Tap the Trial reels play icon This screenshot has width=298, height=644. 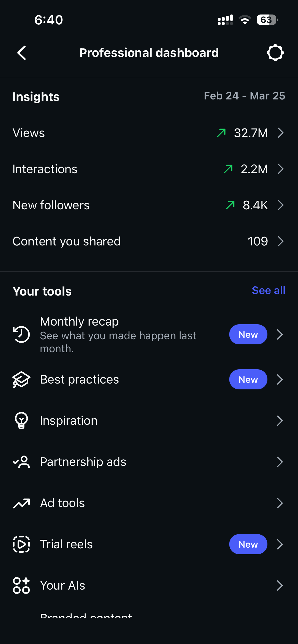[21, 544]
